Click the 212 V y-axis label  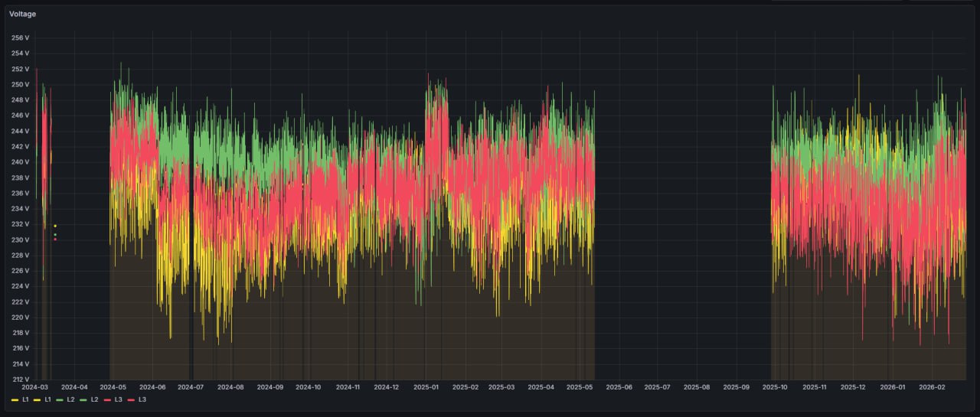coord(21,379)
